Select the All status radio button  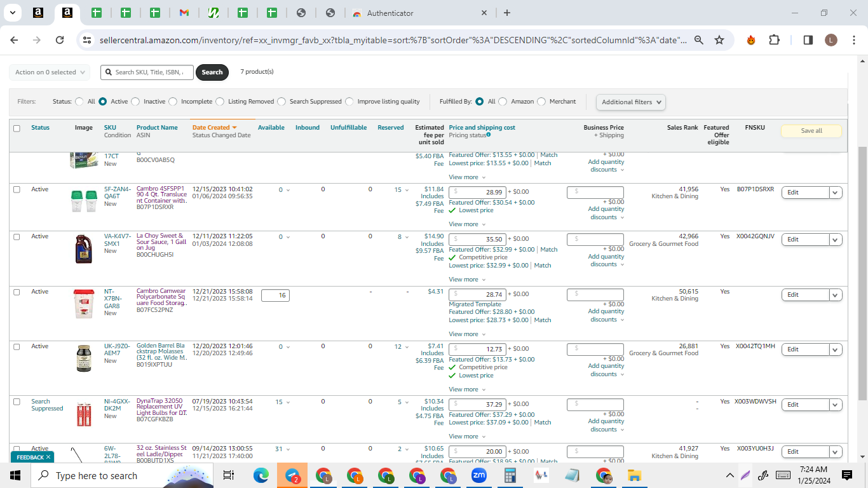click(79, 102)
